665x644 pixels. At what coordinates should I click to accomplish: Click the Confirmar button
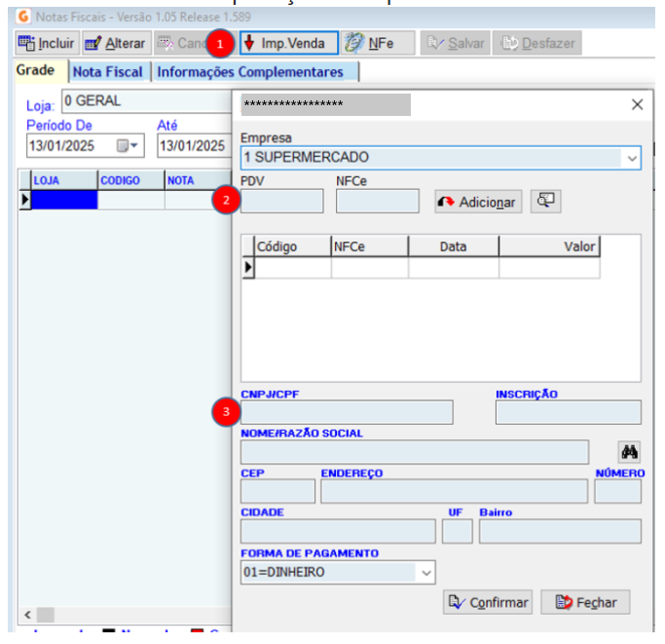[488, 602]
